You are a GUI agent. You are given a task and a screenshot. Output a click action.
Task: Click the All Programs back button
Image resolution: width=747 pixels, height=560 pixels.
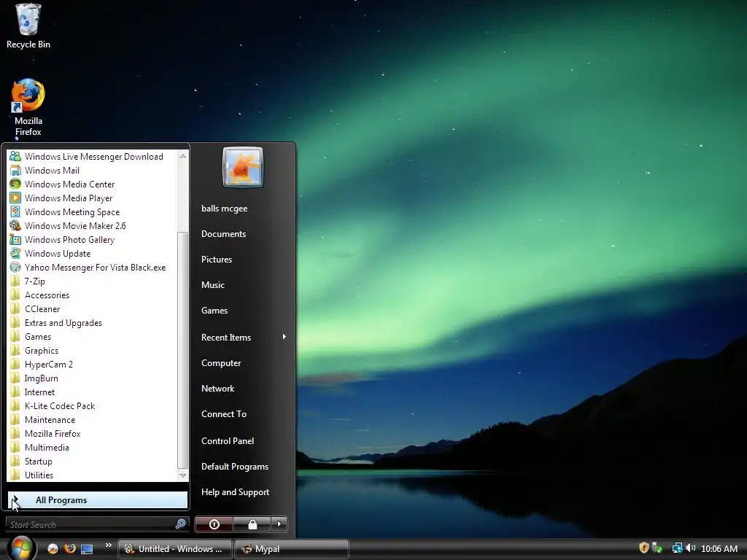98,499
